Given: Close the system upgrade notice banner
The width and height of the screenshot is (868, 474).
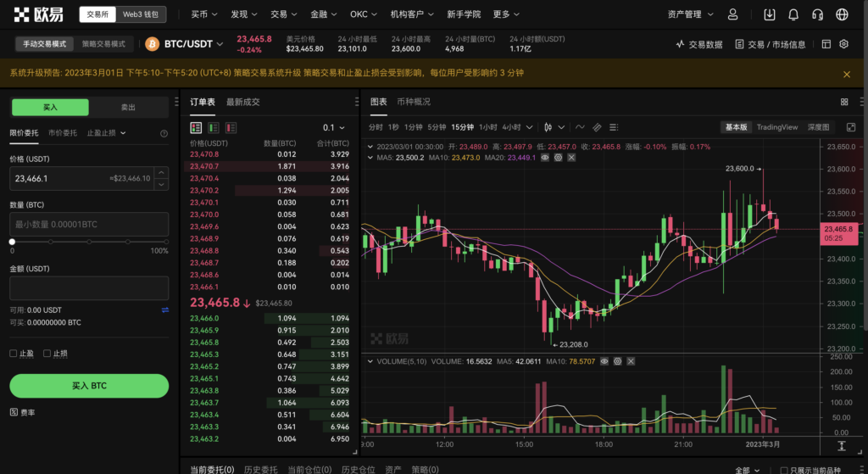Looking at the screenshot, I should pos(847,75).
